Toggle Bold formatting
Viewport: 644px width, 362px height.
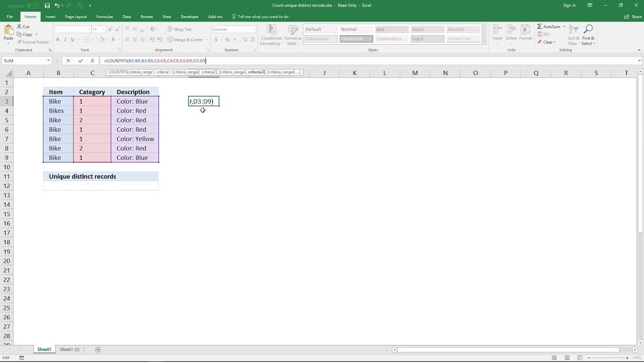pos(57,40)
